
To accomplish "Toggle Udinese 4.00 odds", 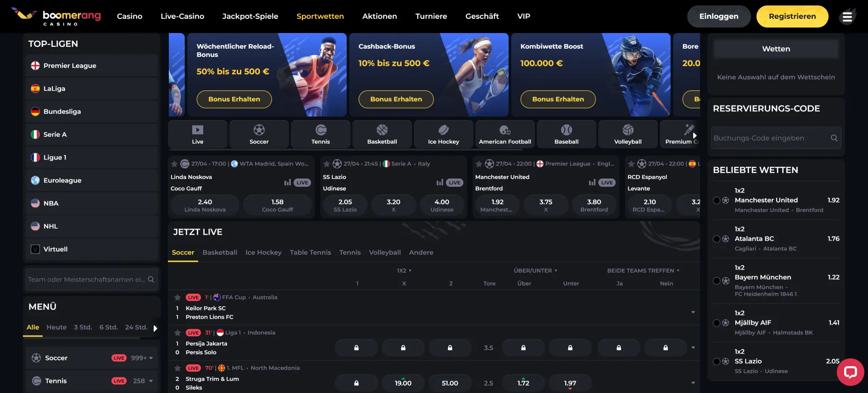I will coord(442,205).
